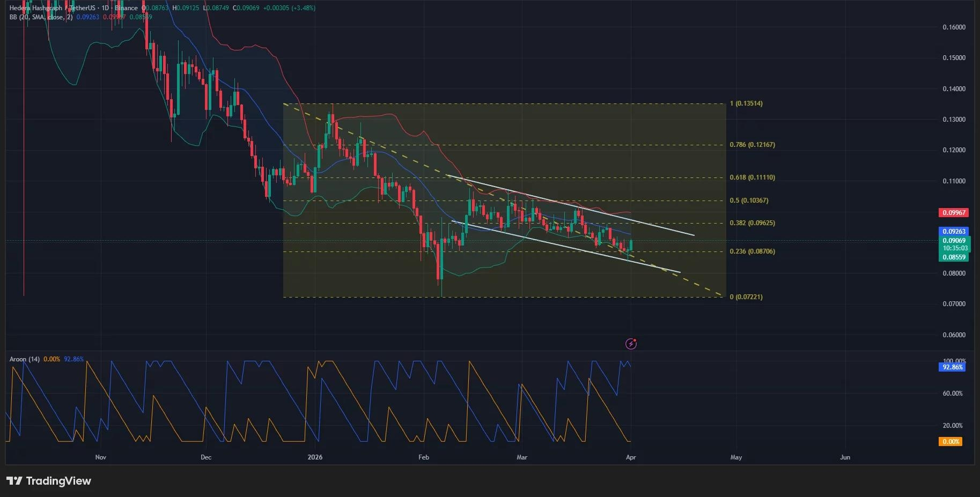
Task: Click the Mar label on time axis
Action: (x=522, y=457)
